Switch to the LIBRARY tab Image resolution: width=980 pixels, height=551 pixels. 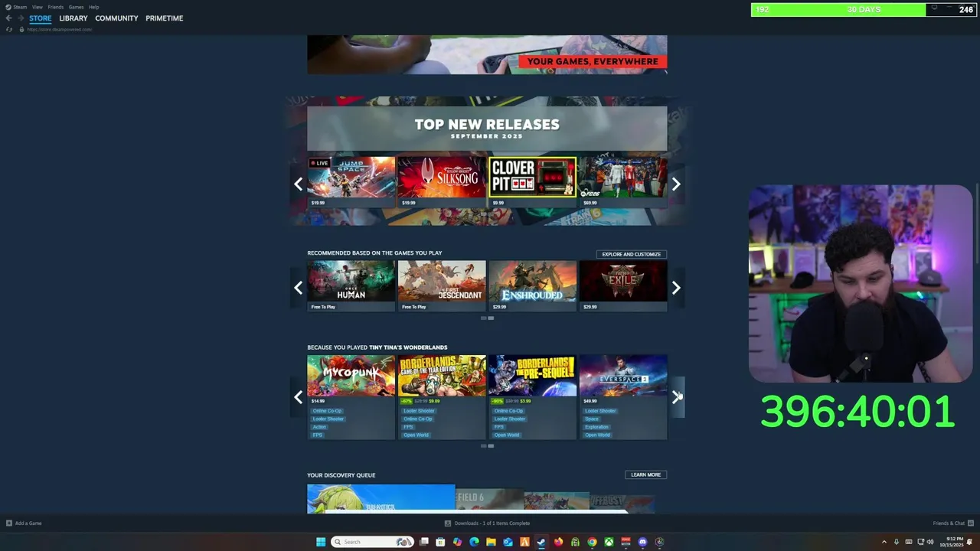(x=73, y=18)
